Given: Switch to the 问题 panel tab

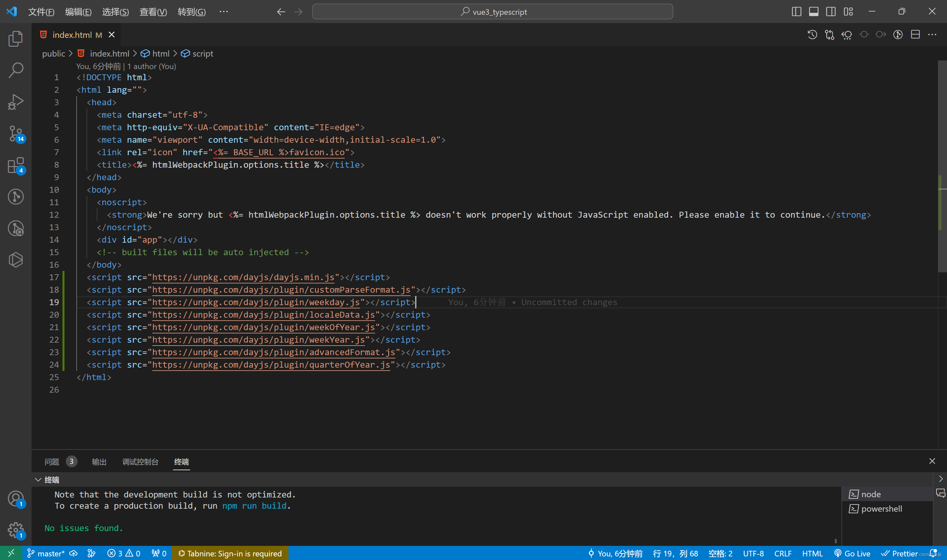Looking at the screenshot, I should point(52,461).
